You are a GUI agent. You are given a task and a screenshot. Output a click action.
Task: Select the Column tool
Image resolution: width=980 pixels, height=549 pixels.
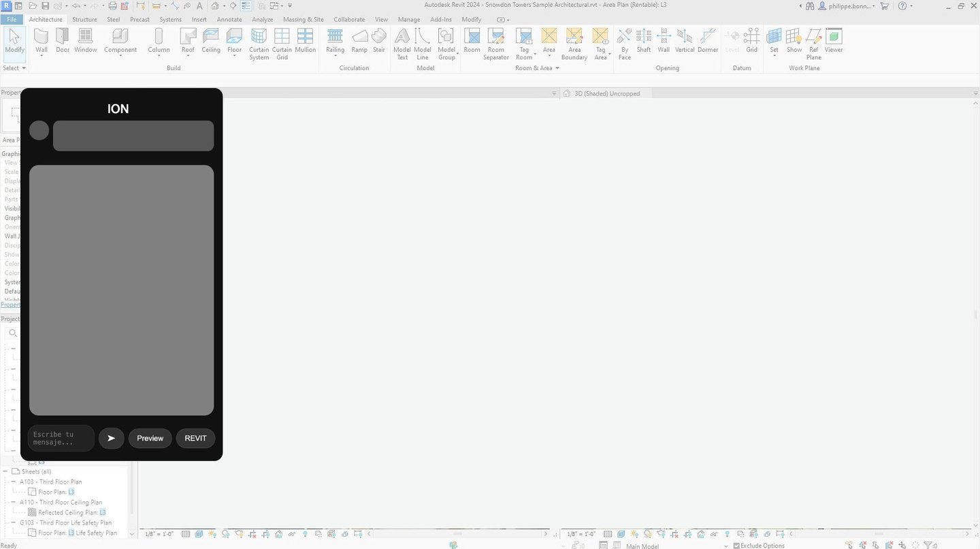159,41
